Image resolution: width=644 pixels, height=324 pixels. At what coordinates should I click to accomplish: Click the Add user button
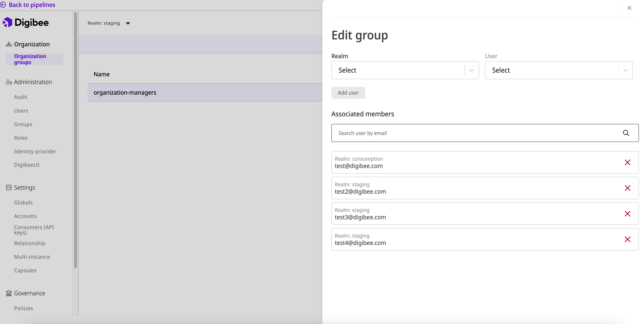(x=348, y=93)
